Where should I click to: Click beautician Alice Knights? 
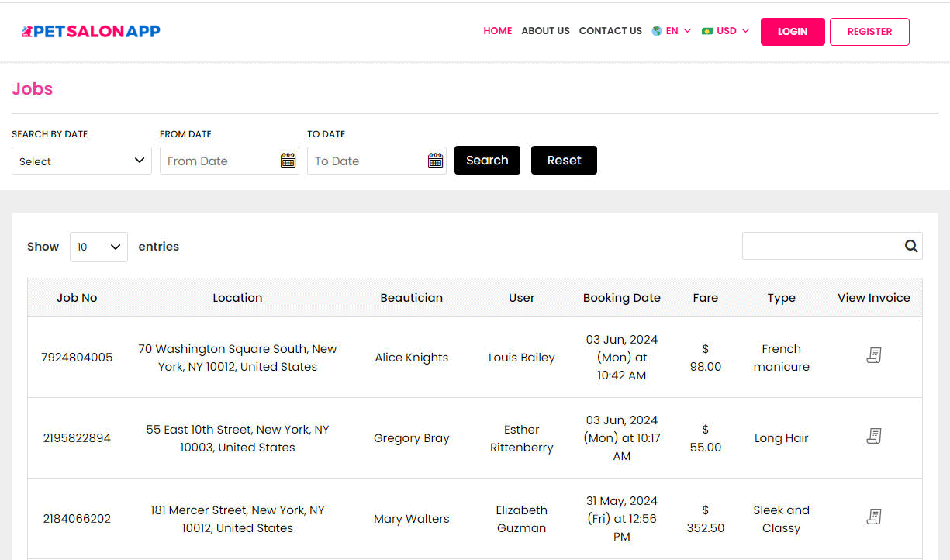coord(411,358)
